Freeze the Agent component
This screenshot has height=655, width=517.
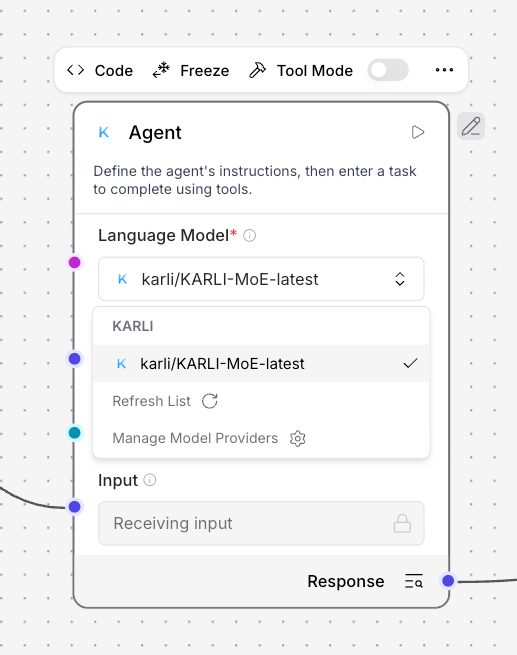tap(190, 71)
